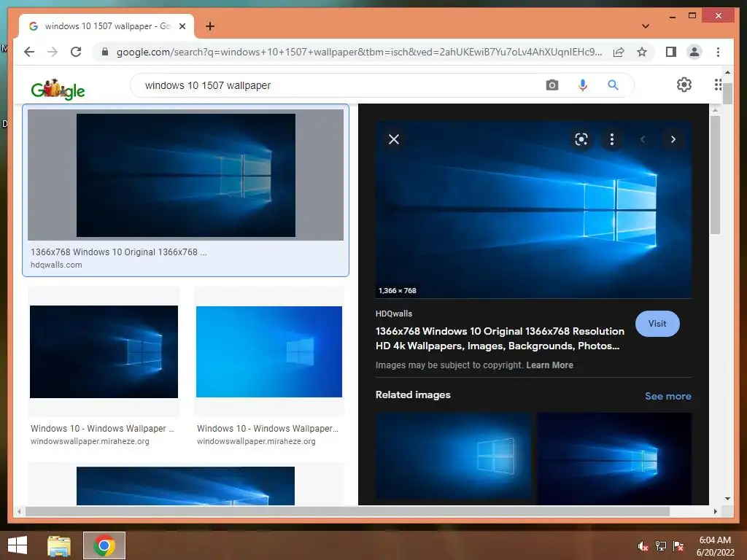Open Chrome's side panel

click(671, 52)
